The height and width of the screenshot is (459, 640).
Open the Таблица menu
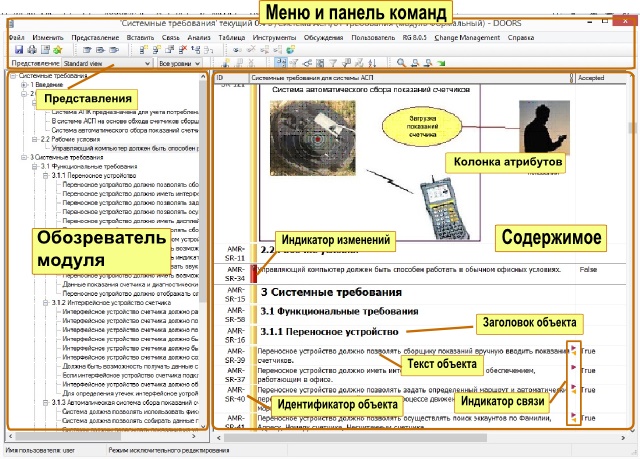pos(231,38)
